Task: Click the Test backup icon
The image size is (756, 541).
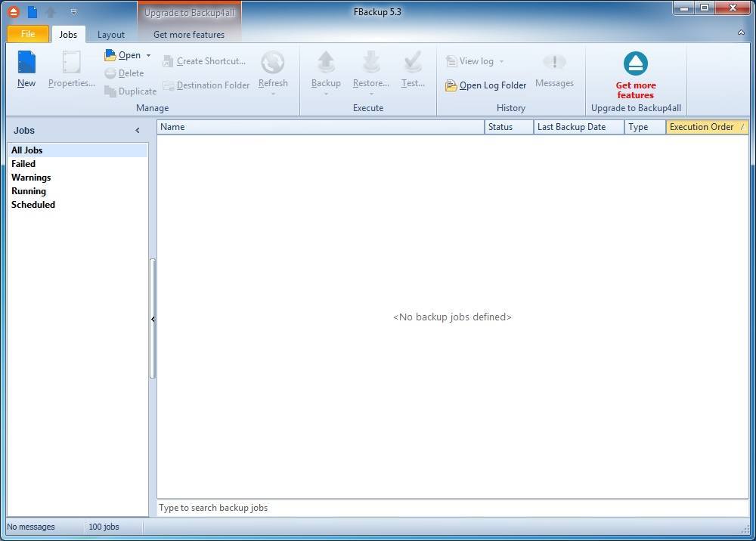Action: pyautogui.click(x=414, y=63)
